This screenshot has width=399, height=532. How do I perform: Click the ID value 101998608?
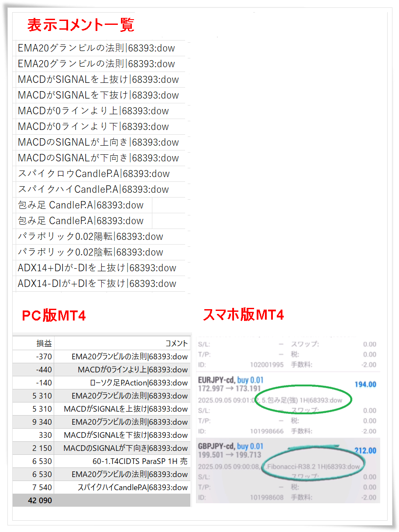coord(267,498)
